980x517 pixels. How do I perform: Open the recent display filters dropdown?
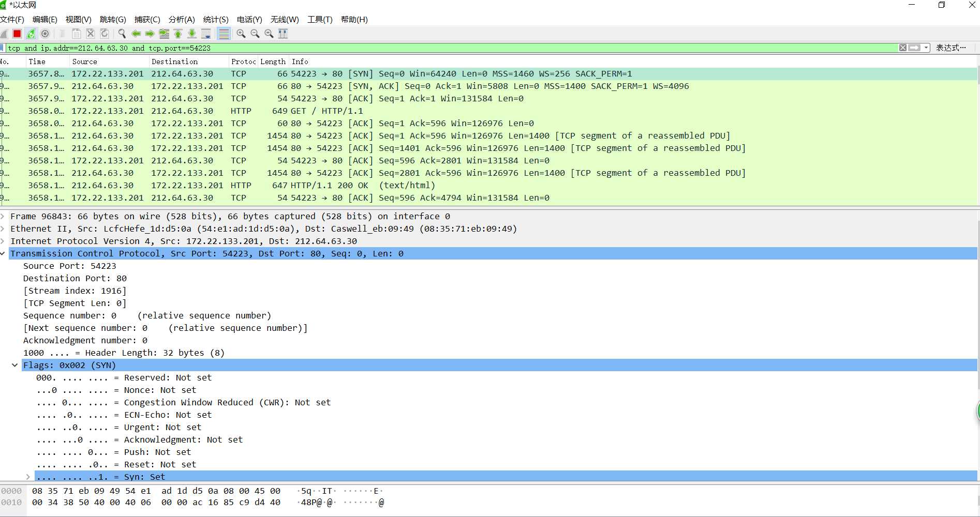(x=926, y=48)
